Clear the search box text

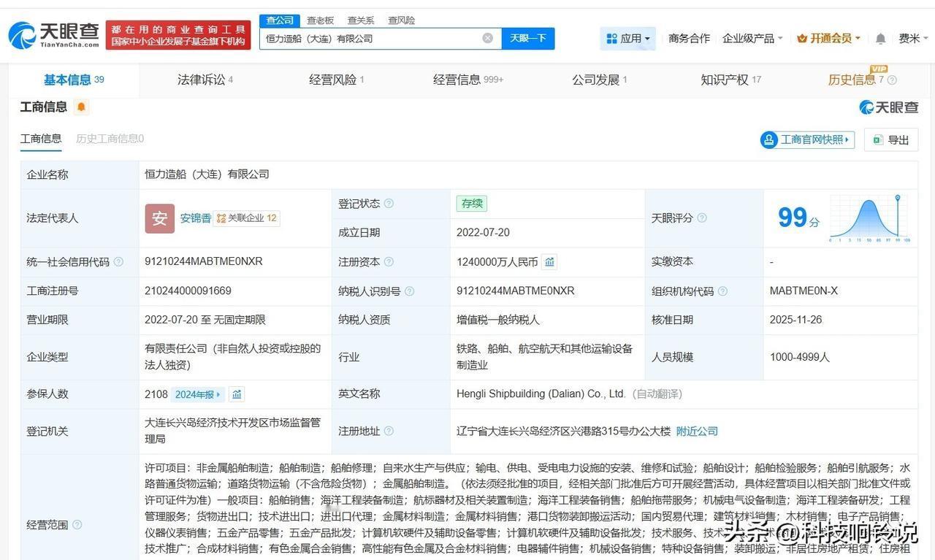tap(487, 38)
